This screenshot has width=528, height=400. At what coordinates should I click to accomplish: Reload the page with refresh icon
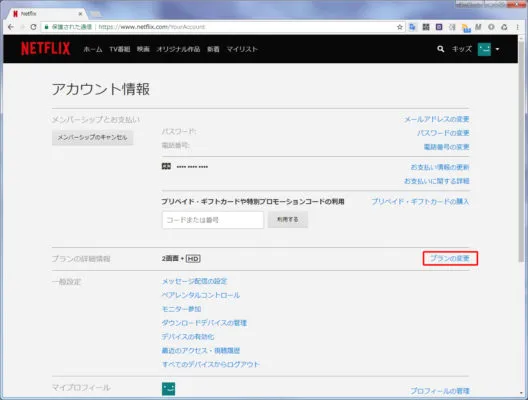pos(33,27)
